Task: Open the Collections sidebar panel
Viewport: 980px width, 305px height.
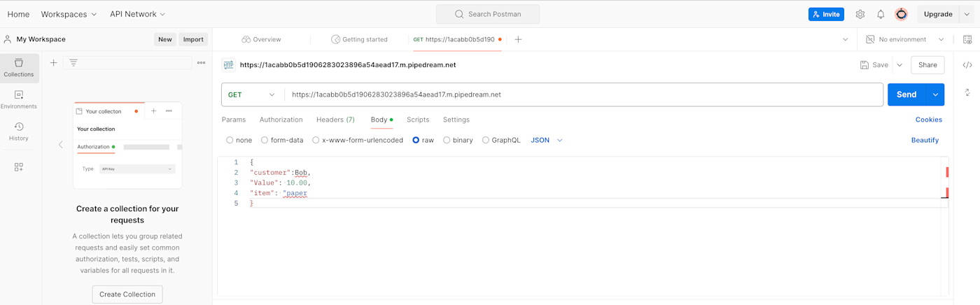Action: click(x=19, y=68)
